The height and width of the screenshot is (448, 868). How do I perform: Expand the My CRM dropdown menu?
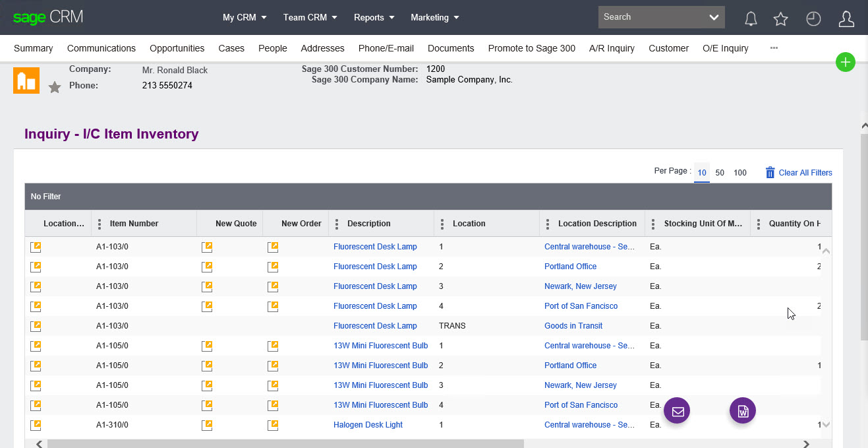coord(245,18)
